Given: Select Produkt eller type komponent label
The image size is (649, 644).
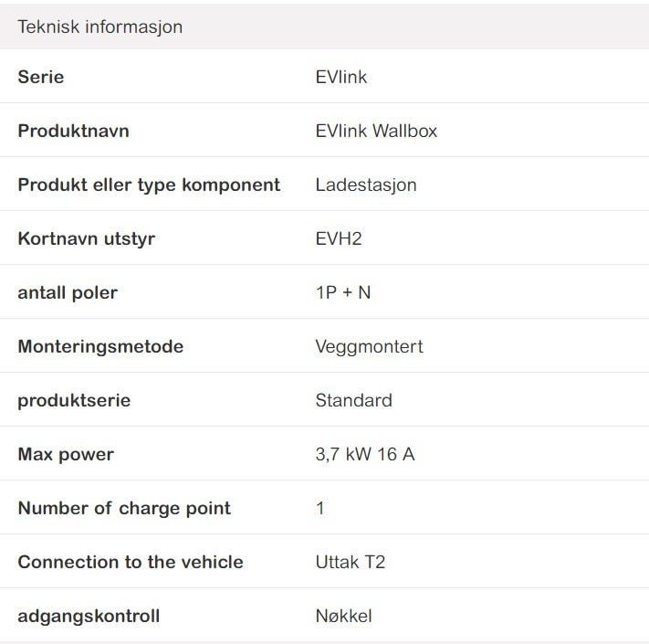Looking at the screenshot, I should click(x=149, y=185).
